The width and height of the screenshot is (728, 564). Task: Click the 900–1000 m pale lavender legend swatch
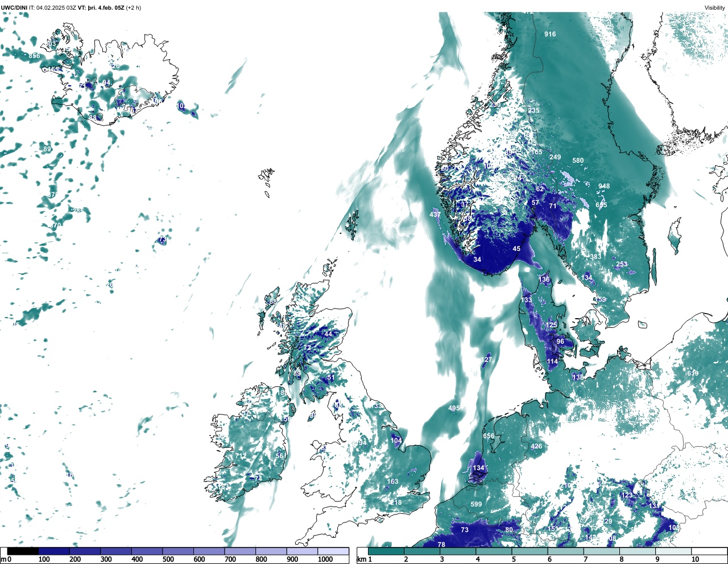(302, 551)
